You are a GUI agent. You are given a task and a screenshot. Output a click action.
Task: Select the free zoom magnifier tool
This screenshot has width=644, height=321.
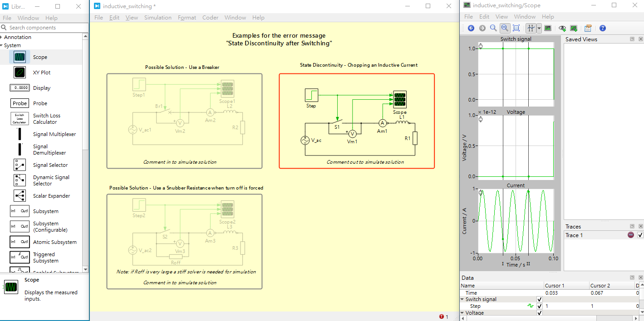point(493,28)
